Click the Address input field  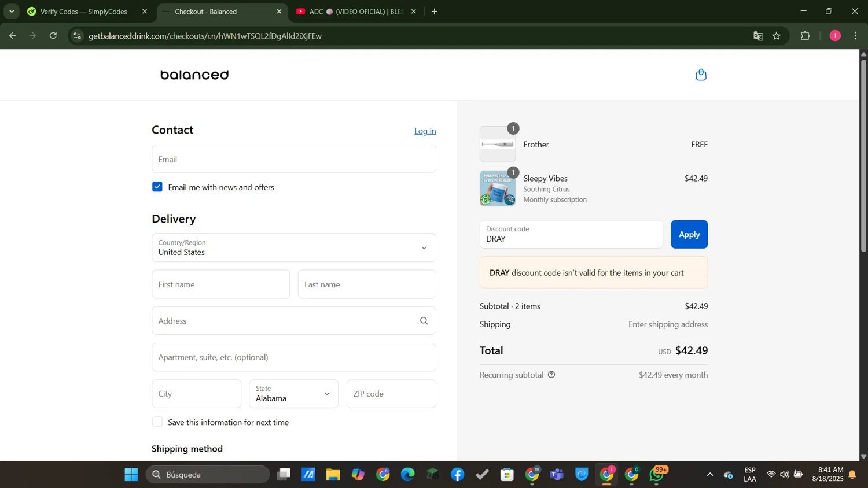294,321
